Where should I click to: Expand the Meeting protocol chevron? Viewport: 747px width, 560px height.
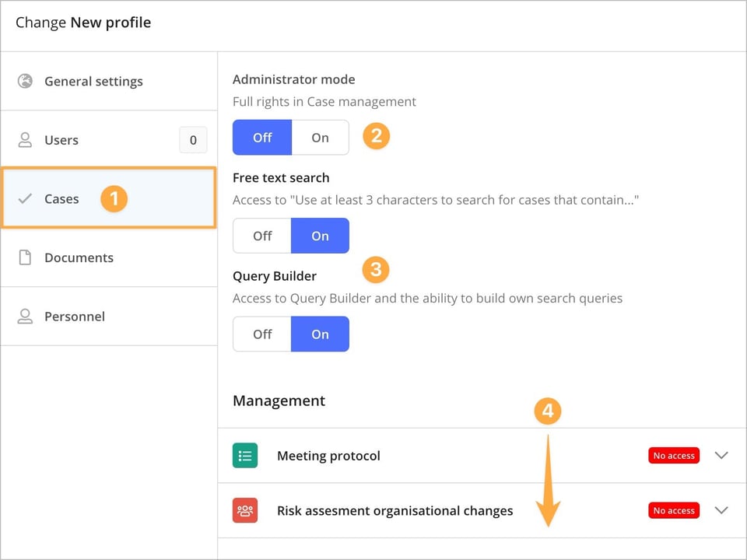(721, 456)
